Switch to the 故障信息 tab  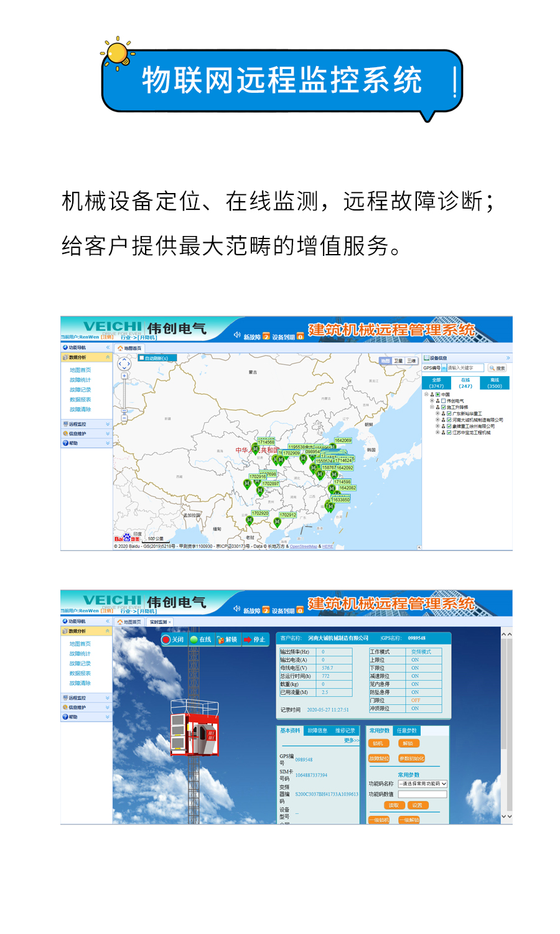(x=317, y=731)
